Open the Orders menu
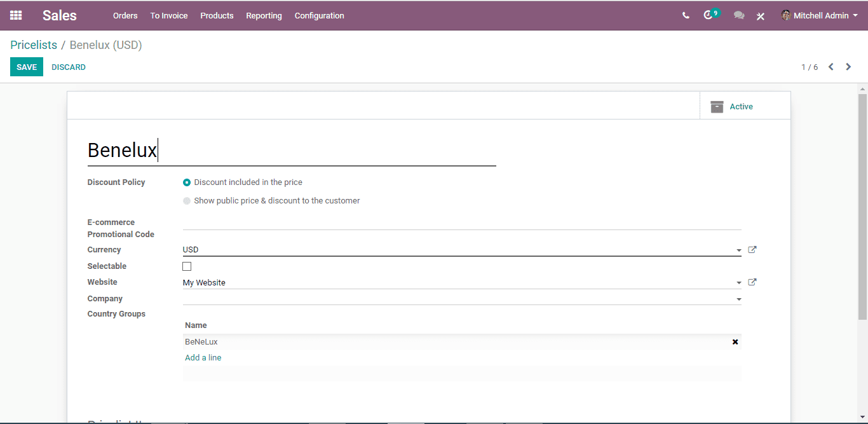Viewport: 868px width, 424px height. [125, 15]
